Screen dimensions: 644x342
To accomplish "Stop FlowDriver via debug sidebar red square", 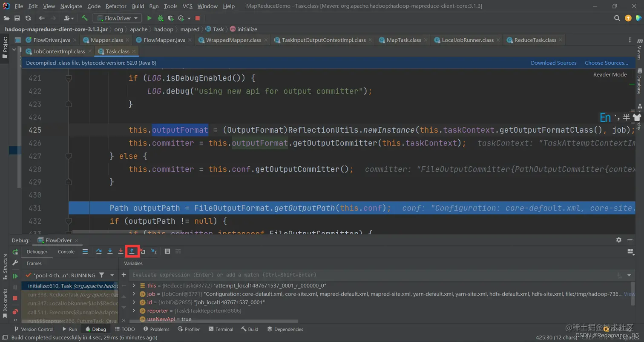I will [15, 298].
